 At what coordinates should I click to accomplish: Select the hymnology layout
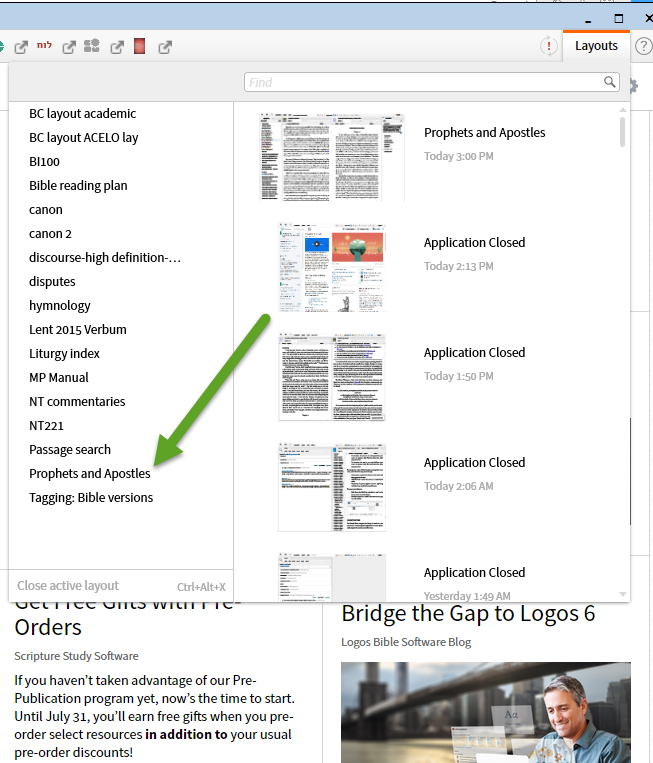coord(60,306)
